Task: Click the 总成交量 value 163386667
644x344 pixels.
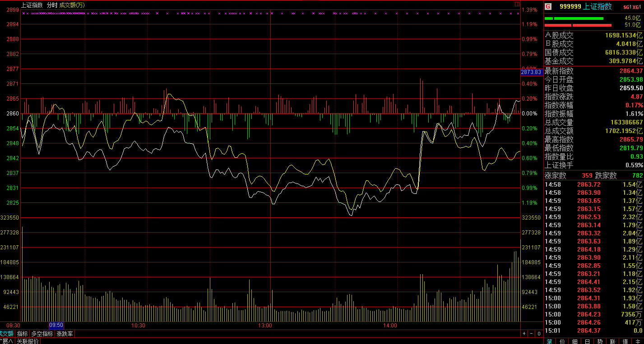Action: 626,122
